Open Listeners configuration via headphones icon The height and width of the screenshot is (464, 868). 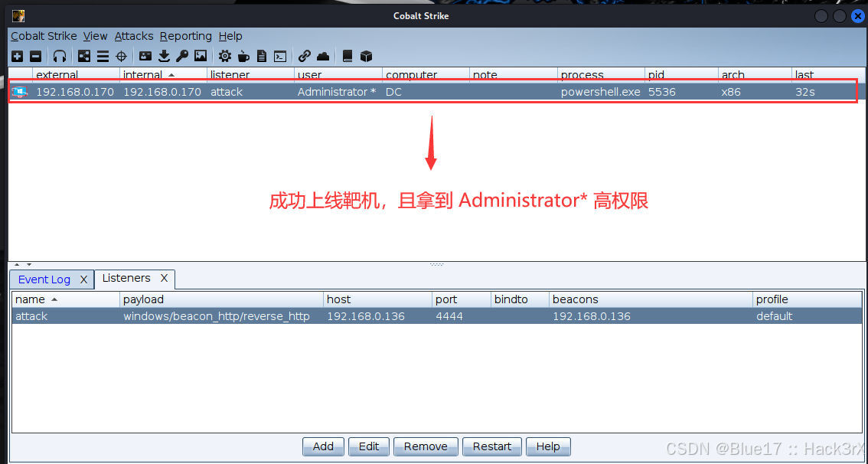pyautogui.click(x=60, y=56)
